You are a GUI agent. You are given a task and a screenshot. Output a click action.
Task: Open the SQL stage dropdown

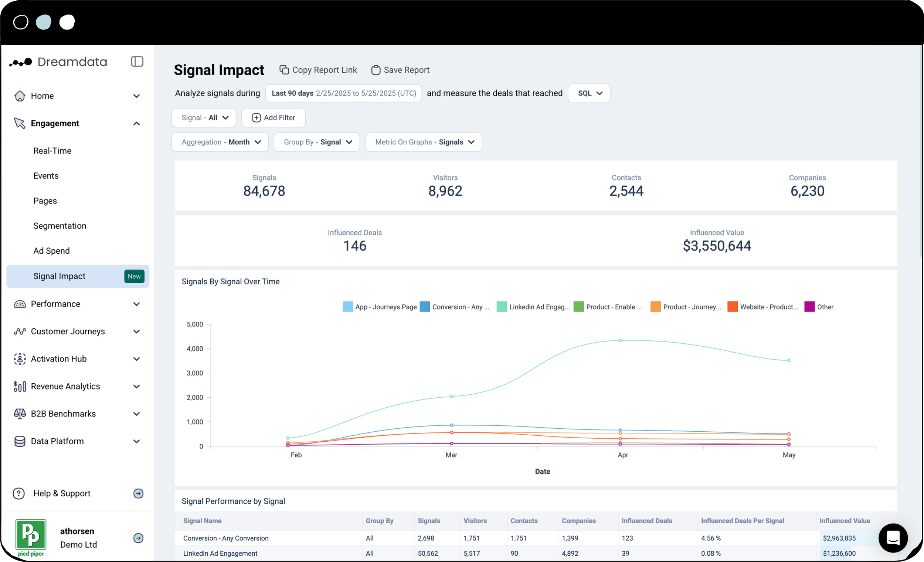(x=589, y=93)
